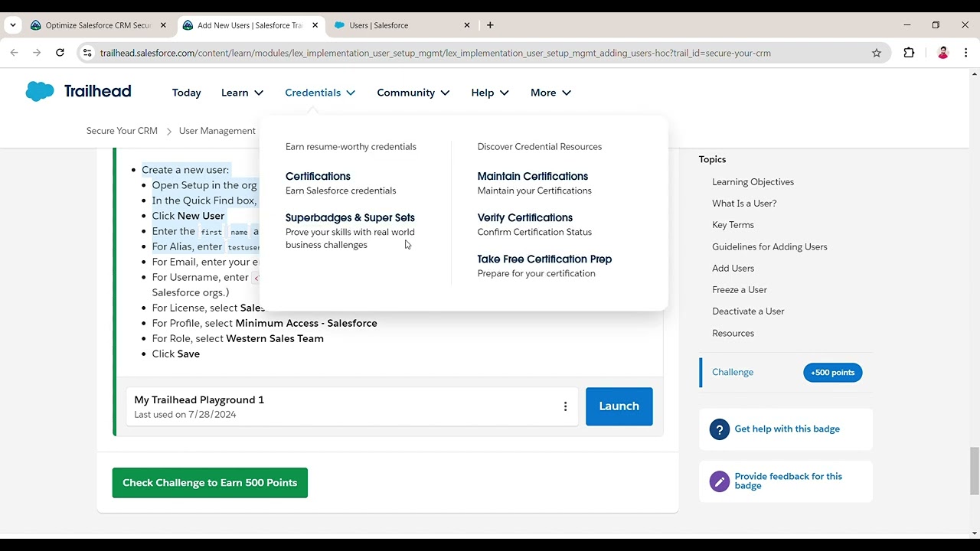Click the purple pencil feedback icon

pos(720,481)
